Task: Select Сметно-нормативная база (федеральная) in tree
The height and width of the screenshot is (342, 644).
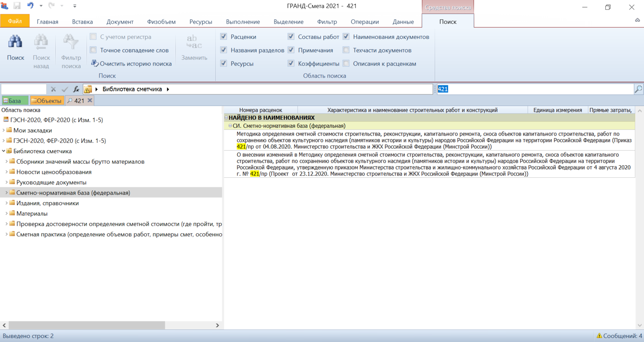Action: 73,193
